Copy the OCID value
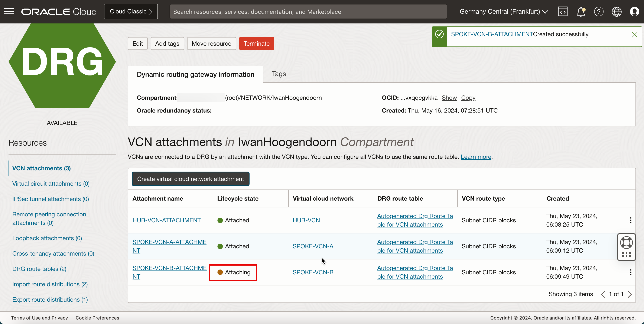This screenshot has height=324, width=644. (x=468, y=97)
